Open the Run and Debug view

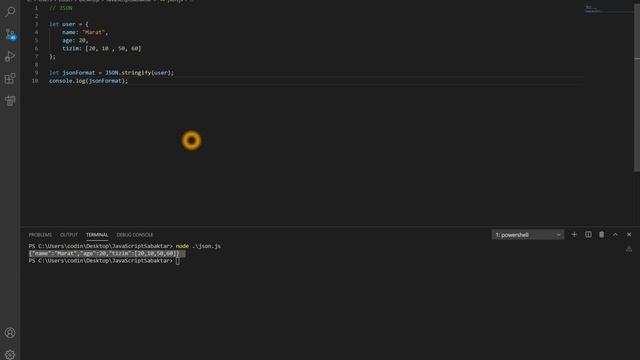point(10,56)
